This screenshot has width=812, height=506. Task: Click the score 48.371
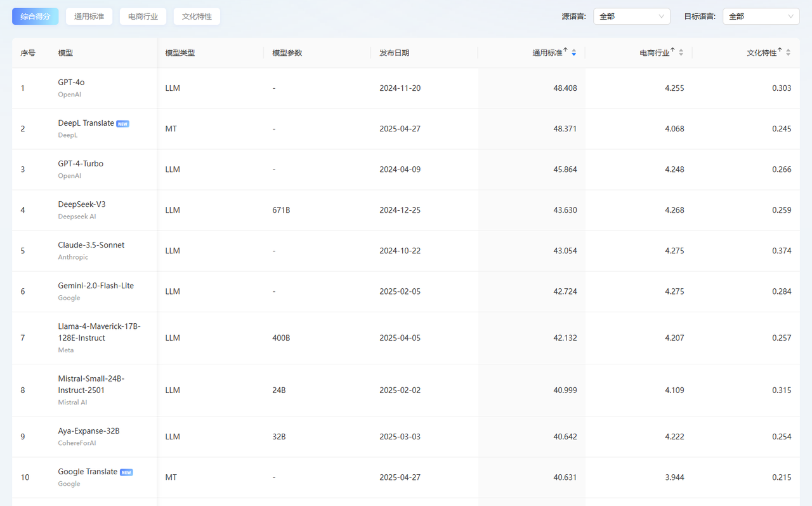565,129
